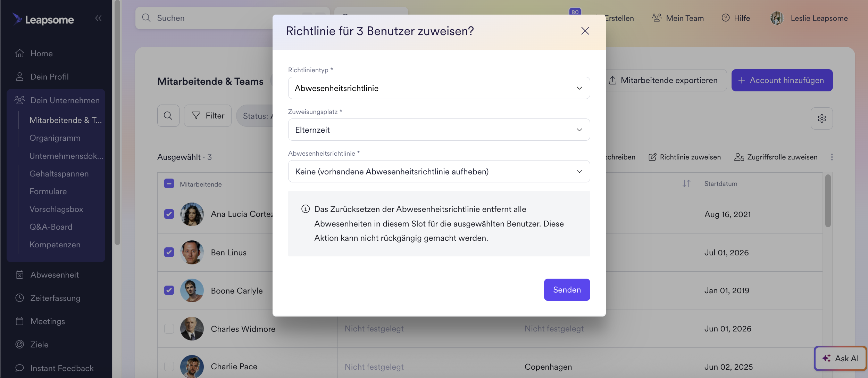Click Account hinzufügen button
Viewport: 868px width, 378px height.
pos(782,80)
